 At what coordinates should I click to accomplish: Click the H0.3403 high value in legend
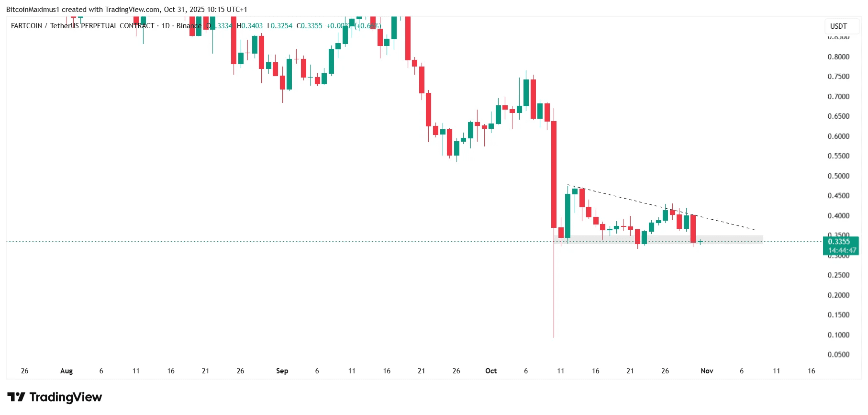click(x=250, y=26)
